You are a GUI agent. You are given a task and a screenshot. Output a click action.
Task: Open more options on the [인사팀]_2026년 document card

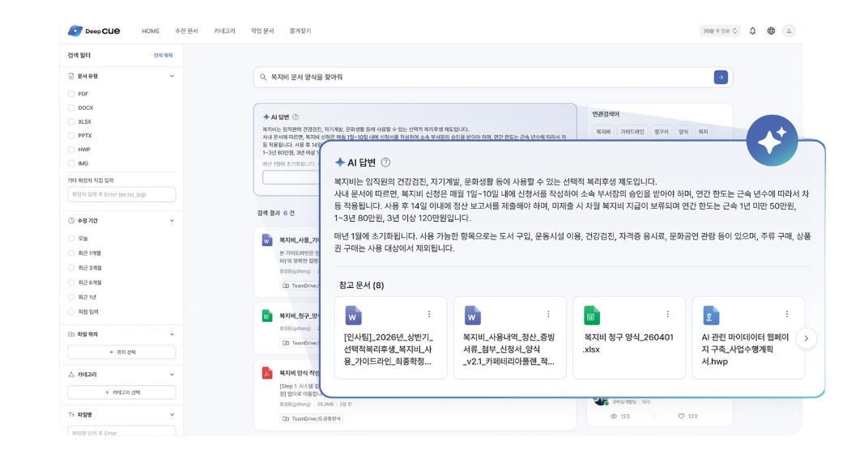point(429,314)
